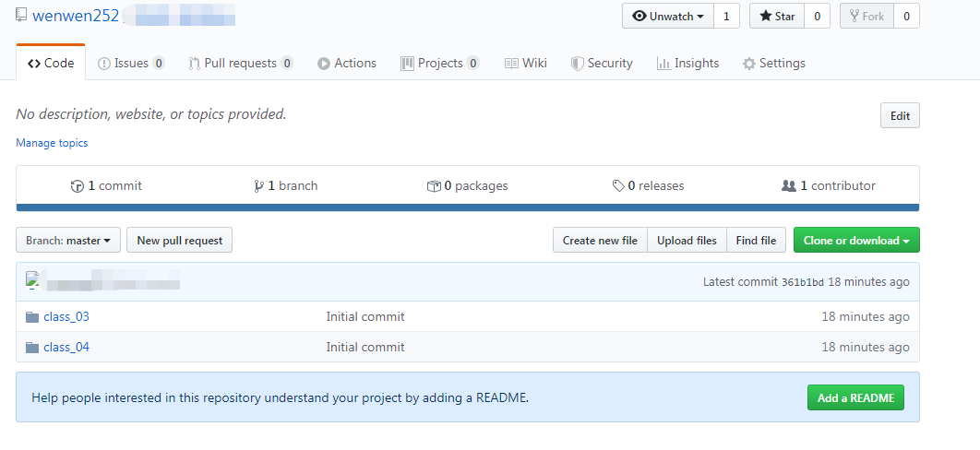Click Add a README button

coord(855,397)
